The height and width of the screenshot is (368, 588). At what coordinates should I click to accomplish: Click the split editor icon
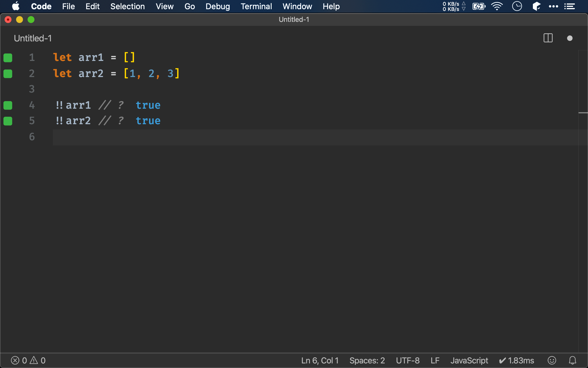pyautogui.click(x=548, y=38)
